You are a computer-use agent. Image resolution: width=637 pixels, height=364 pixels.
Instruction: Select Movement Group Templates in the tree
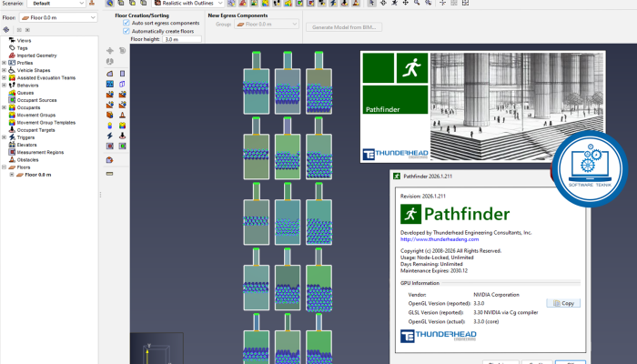coord(45,122)
